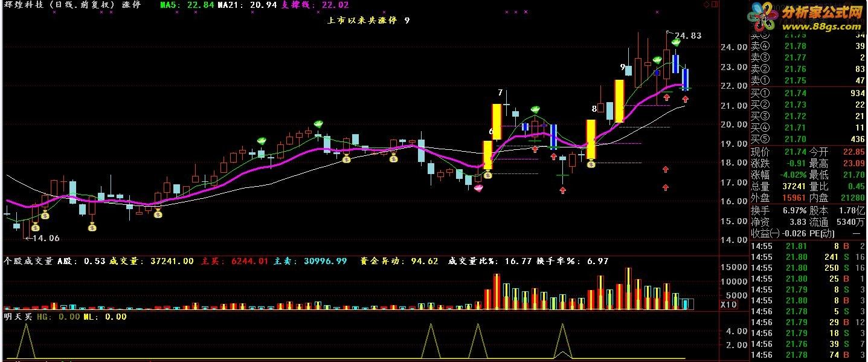Click the 换手 6.97% field

[x=778, y=210]
